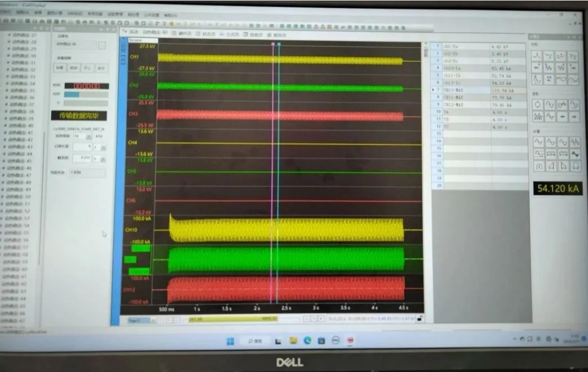Click the lock icon below the waveform
Screen dimensions: 588x372
pyautogui.click(x=420, y=318)
